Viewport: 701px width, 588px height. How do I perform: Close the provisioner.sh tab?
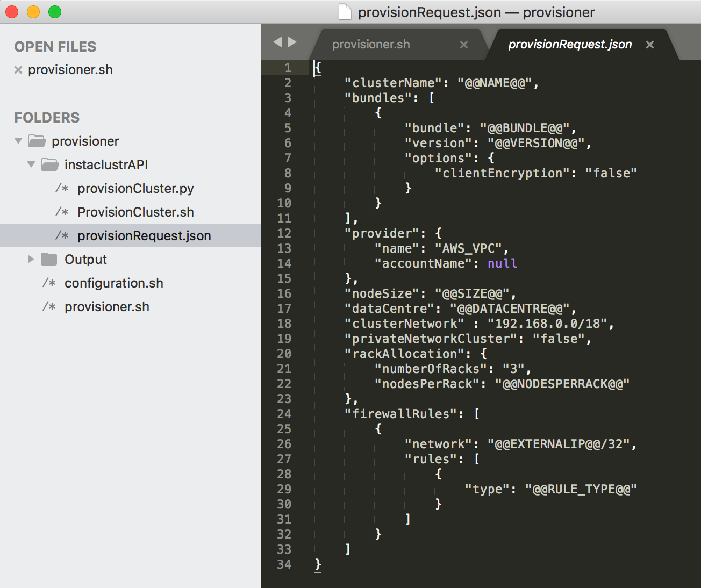464,45
